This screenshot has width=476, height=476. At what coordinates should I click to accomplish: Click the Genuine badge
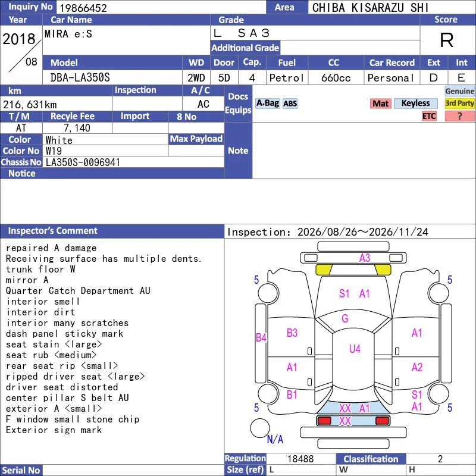pyautogui.click(x=459, y=91)
